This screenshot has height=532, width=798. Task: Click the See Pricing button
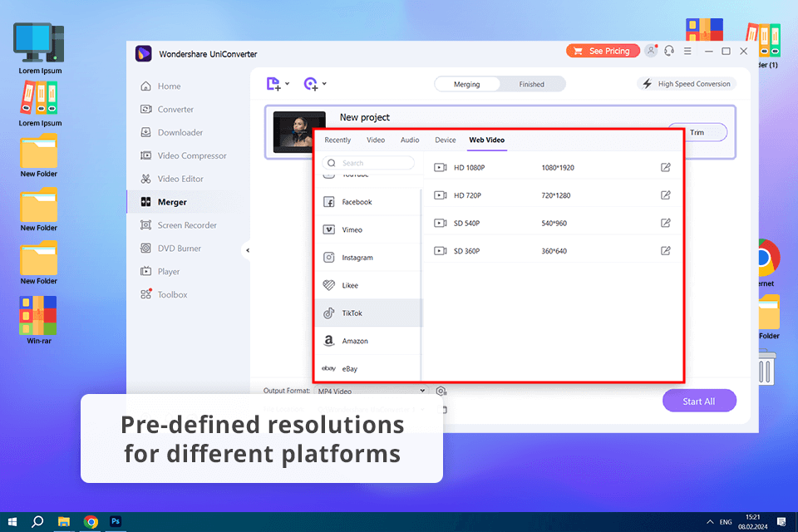(x=603, y=51)
